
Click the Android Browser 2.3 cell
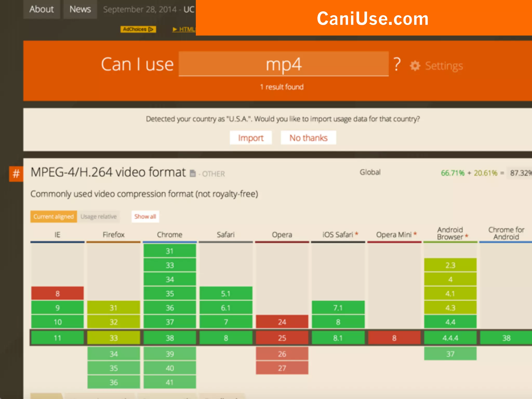450,265
